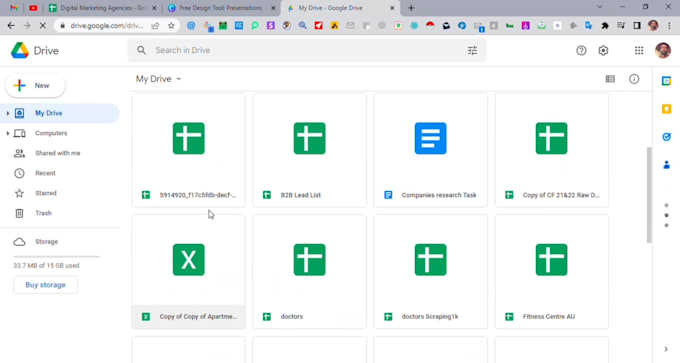The height and width of the screenshot is (363, 680).
Task: Click storage usage progress bar
Action: (56, 257)
